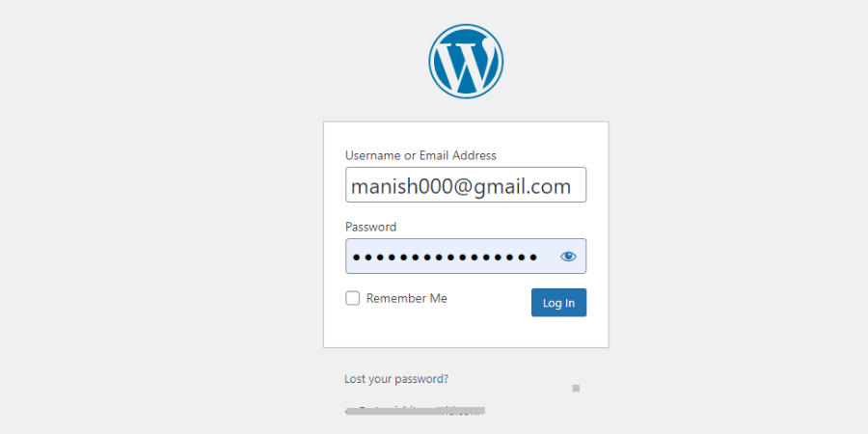Click the Log In button
Screen dimensions: 868x434
click(x=558, y=302)
